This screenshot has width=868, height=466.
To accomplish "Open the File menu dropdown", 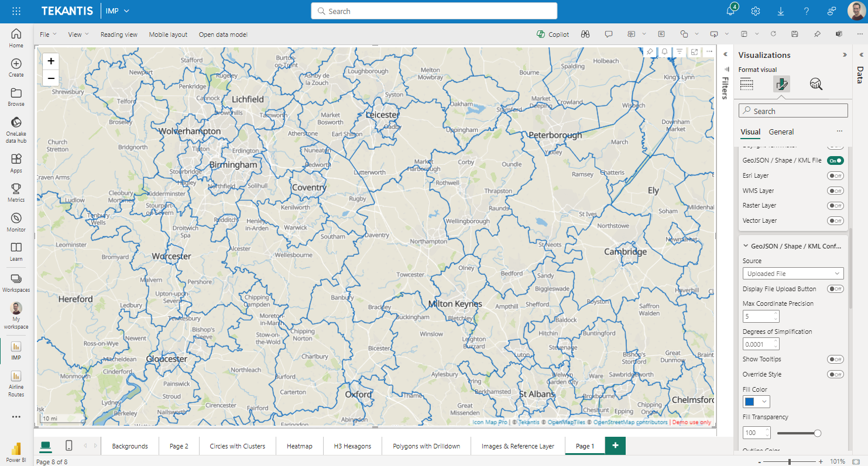I will (48, 34).
